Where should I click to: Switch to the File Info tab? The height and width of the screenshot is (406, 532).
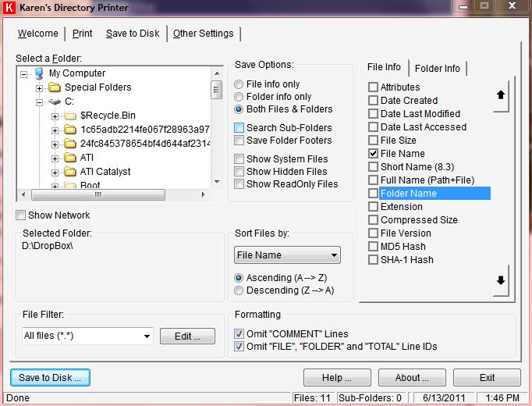pos(384,67)
